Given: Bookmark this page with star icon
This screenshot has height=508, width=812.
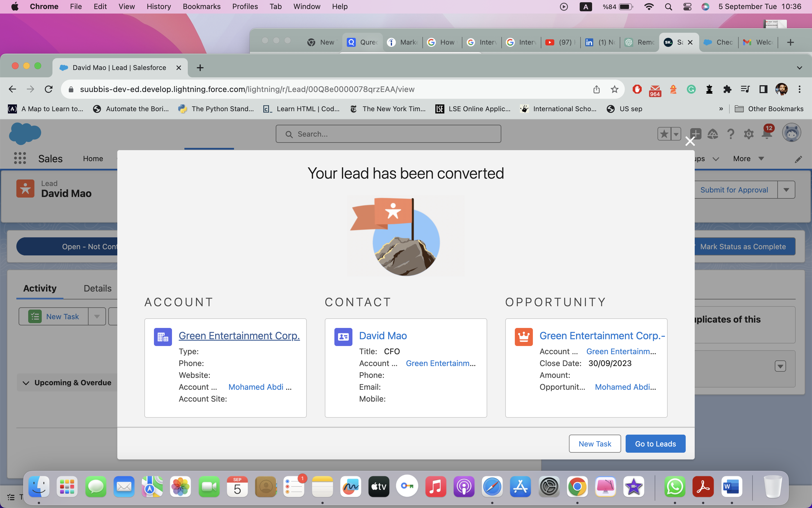Looking at the screenshot, I should 614,89.
